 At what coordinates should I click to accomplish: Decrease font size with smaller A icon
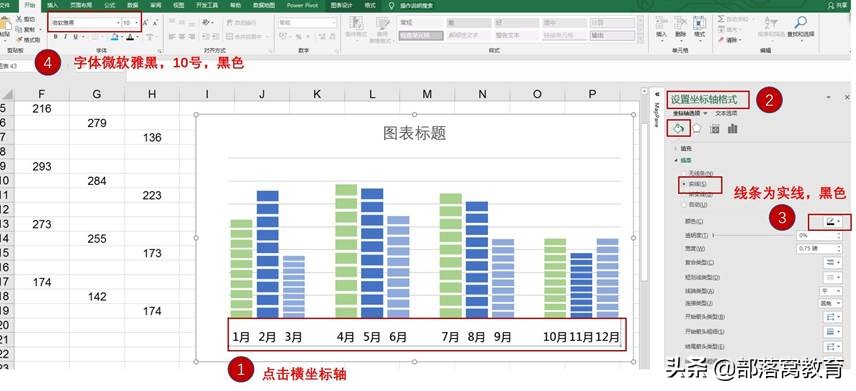(156, 23)
